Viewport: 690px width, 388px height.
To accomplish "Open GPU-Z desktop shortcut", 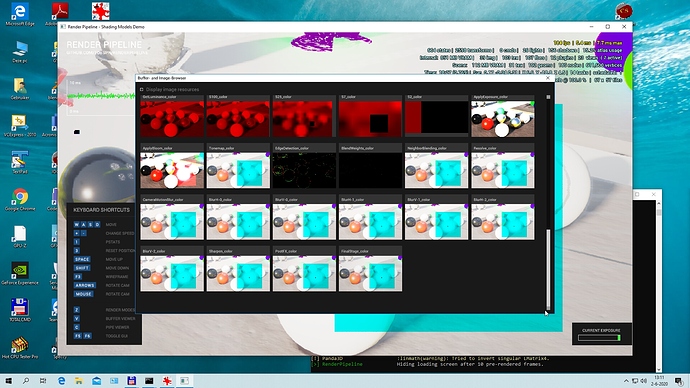I will 20,236.
